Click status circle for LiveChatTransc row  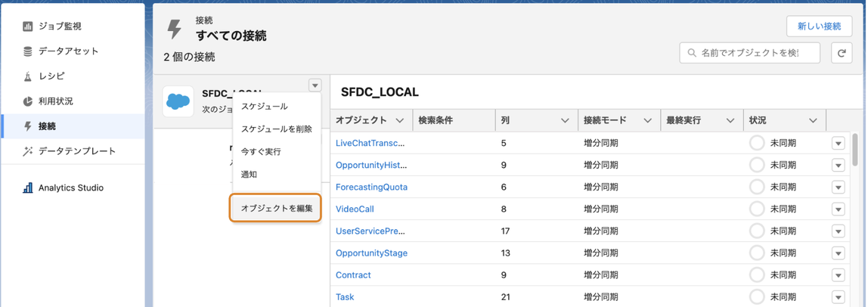pyautogui.click(x=757, y=143)
